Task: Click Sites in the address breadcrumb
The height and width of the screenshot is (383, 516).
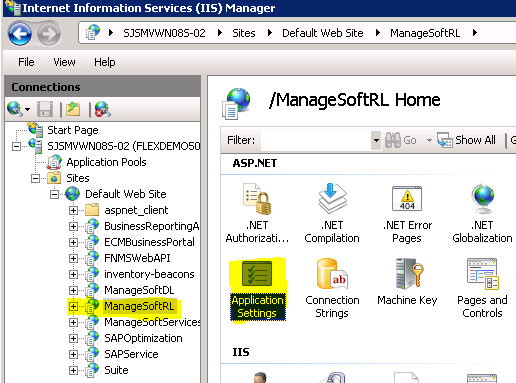Action: click(x=244, y=33)
